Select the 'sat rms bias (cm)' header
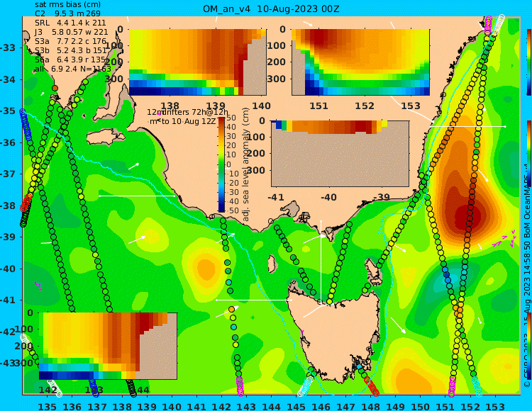 pos(68,5)
